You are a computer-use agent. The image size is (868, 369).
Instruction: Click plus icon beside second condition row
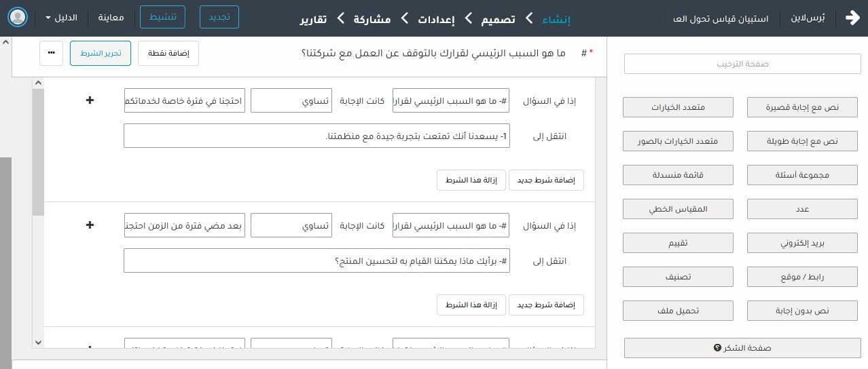(x=90, y=225)
